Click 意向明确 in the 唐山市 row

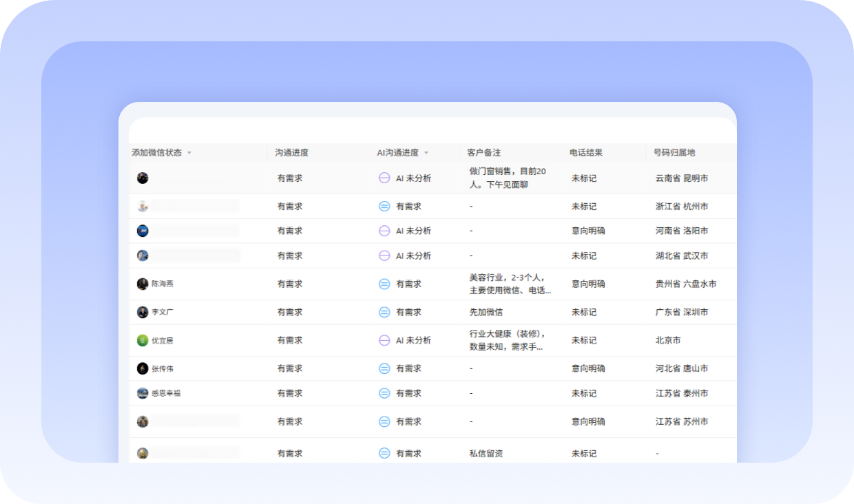pos(588,368)
